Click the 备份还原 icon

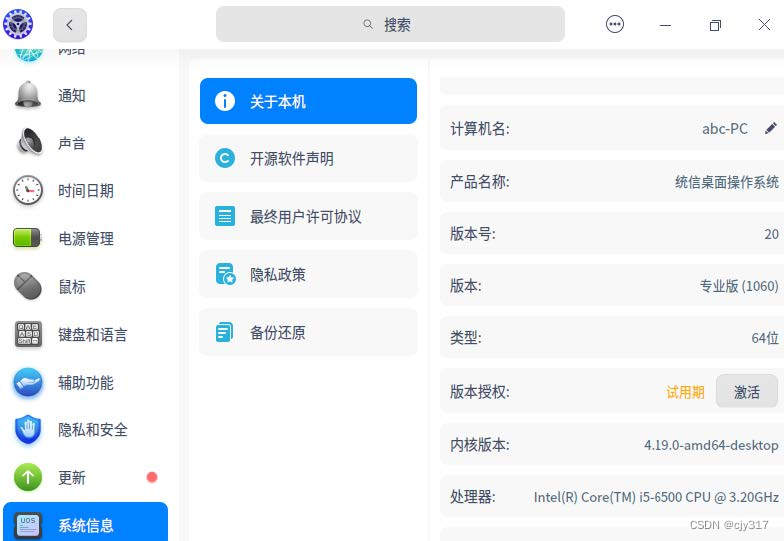point(224,332)
